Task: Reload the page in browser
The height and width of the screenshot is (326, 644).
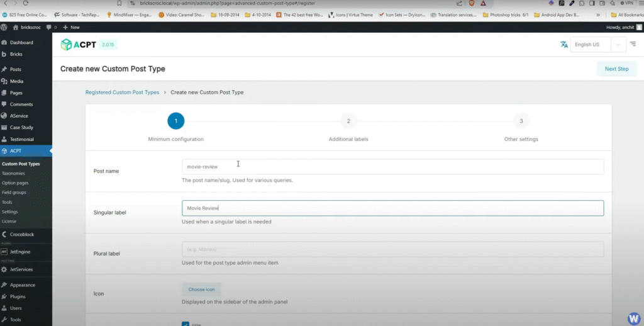Action: pyautogui.click(x=25, y=3)
